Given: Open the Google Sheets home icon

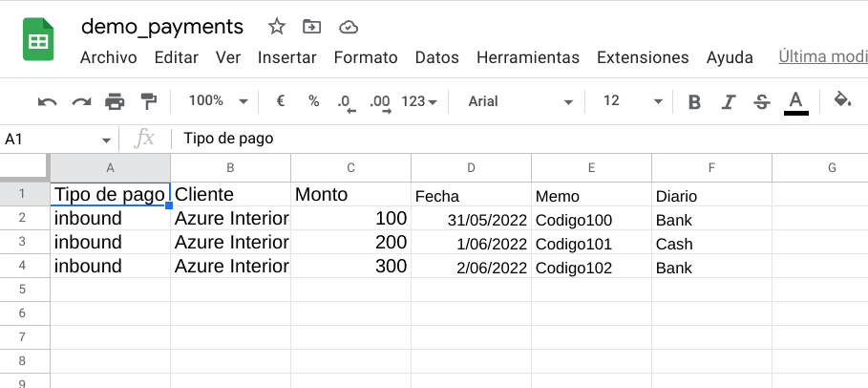Looking at the screenshot, I should tap(38, 39).
